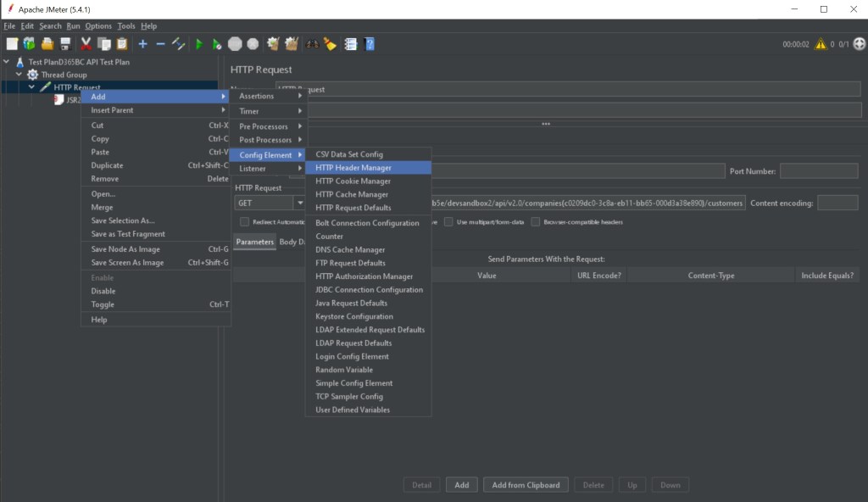The height and width of the screenshot is (502, 868).
Task: Click the Open file folder icon
Action: pos(47,44)
